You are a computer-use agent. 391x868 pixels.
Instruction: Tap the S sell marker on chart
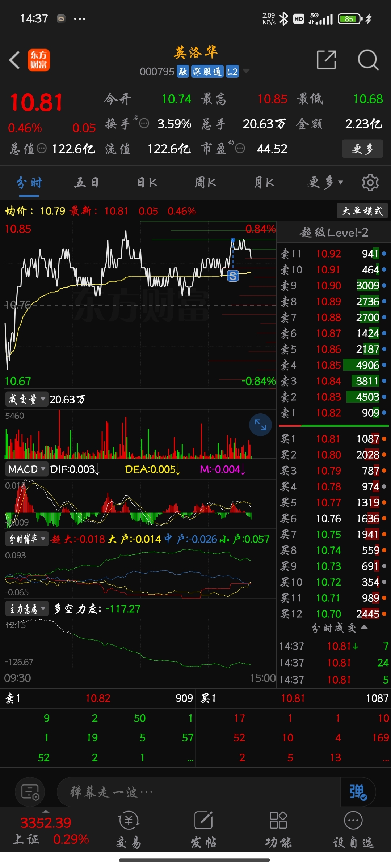point(233,276)
